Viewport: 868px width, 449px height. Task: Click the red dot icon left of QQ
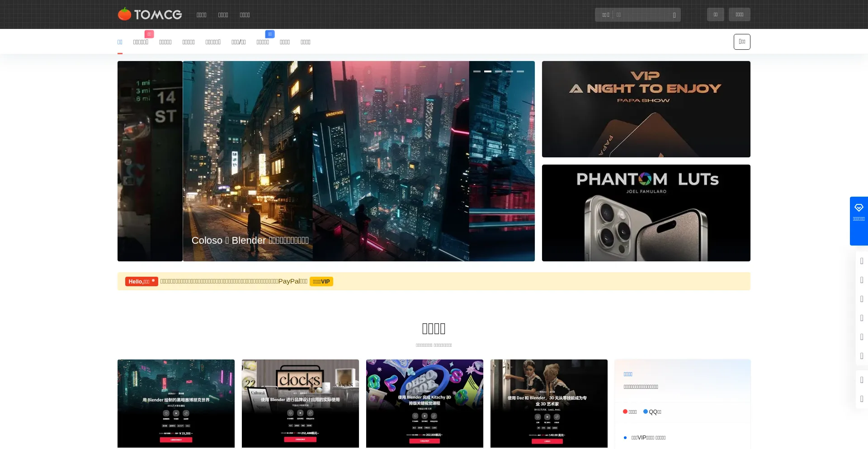point(625,411)
